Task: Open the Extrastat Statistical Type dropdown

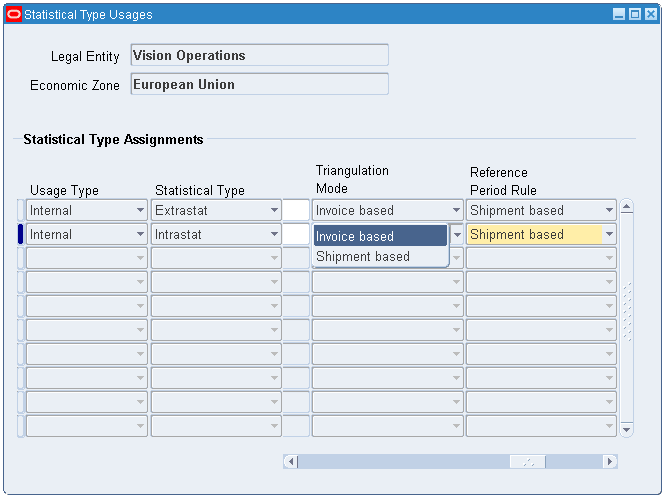Action: pyautogui.click(x=274, y=211)
